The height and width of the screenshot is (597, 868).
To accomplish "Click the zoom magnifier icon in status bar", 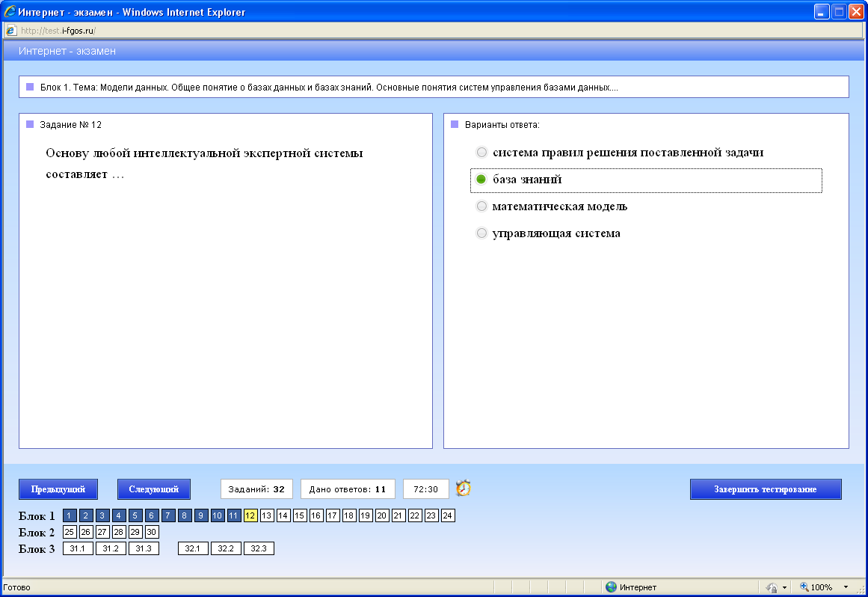I will (804, 587).
